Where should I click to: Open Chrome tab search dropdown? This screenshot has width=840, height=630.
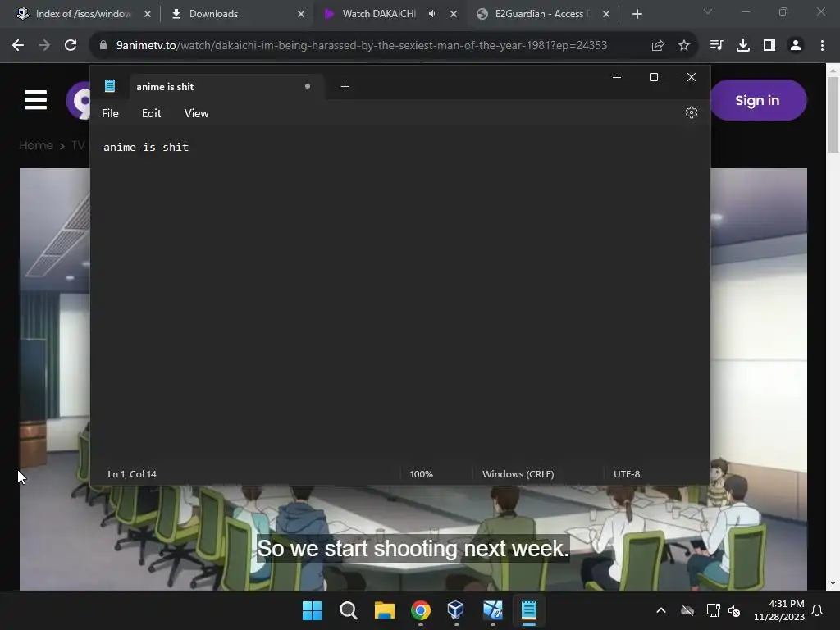click(708, 11)
